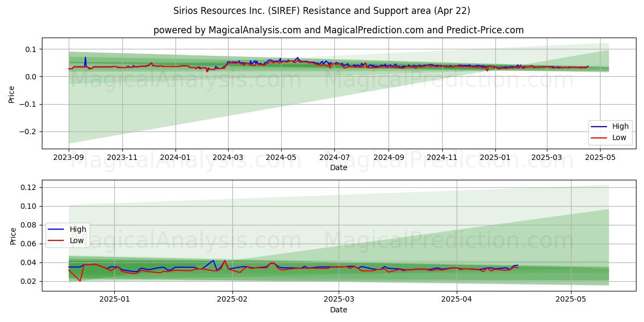Click the top chart y-axis value '−0.2'
The height and width of the screenshot is (322, 644).
27,131
